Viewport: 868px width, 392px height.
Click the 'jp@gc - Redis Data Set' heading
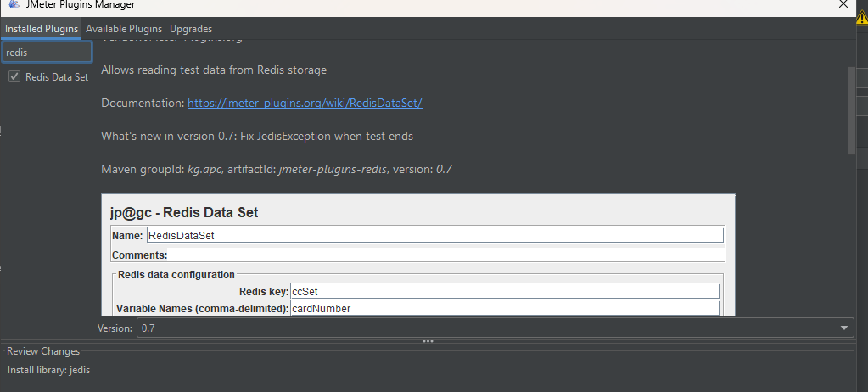pos(184,212)
